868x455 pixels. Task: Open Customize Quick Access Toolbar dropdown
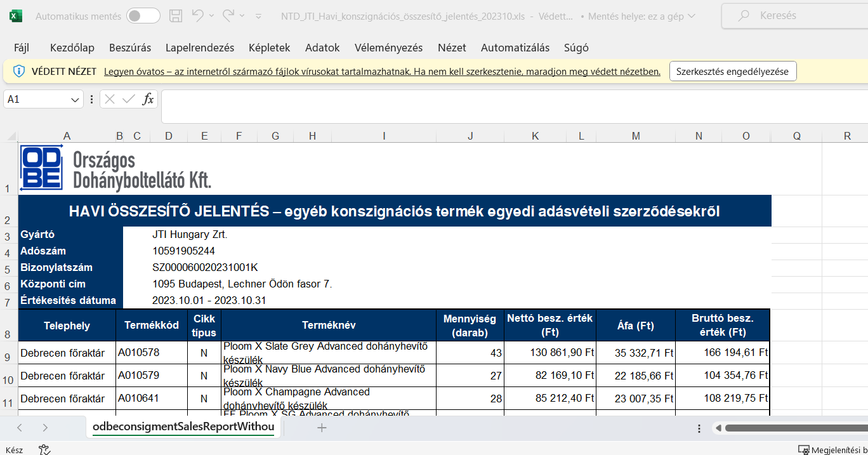click(x=258, y=16)
